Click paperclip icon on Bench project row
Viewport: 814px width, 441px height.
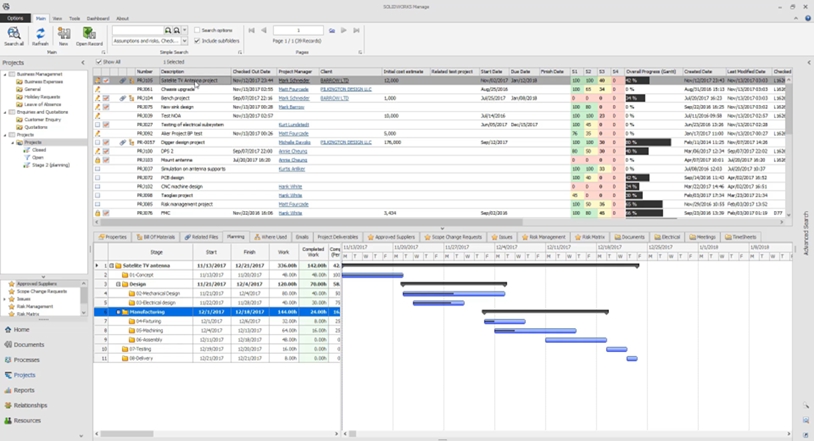[x=123, y=98]
